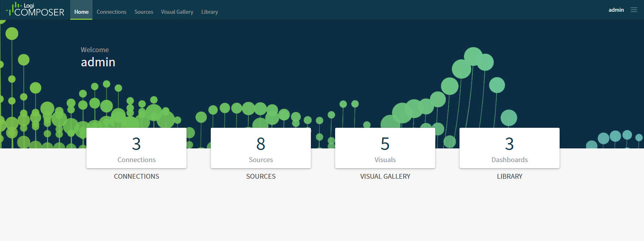This screenshot has width=644, height=241.
Task: Click the 'Visuals' caption inside the card
Action: [385, 160]
